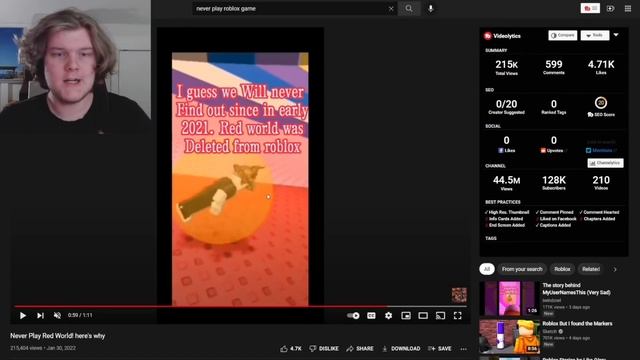Click the search box with roblox query
The image size is (640, 360).
pos(290,9)
